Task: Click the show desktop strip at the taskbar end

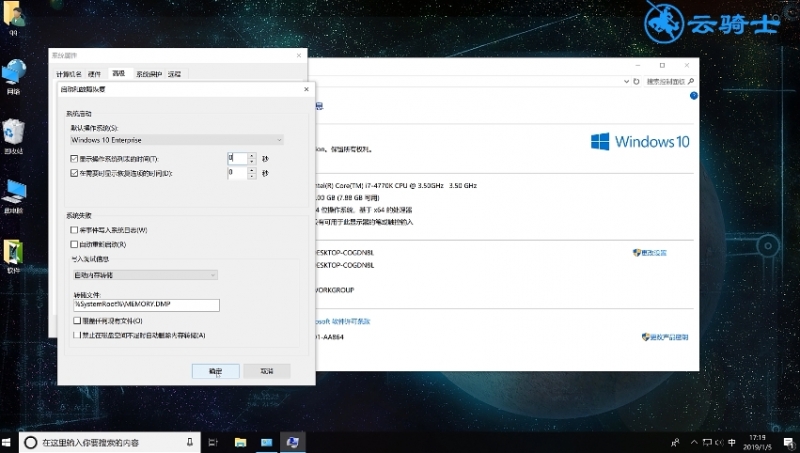Action: pyautogui.click(x=798, y=442)
